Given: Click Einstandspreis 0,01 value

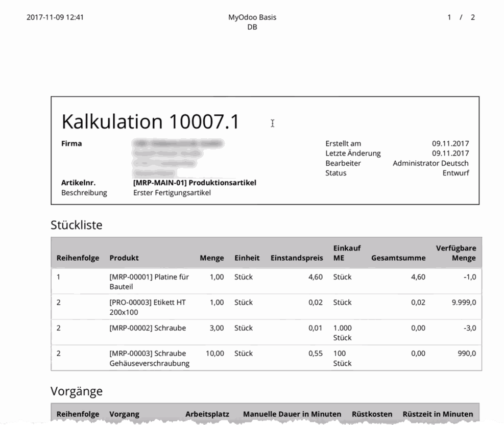Looking at the screenshot, I should [x=316, y=328].
